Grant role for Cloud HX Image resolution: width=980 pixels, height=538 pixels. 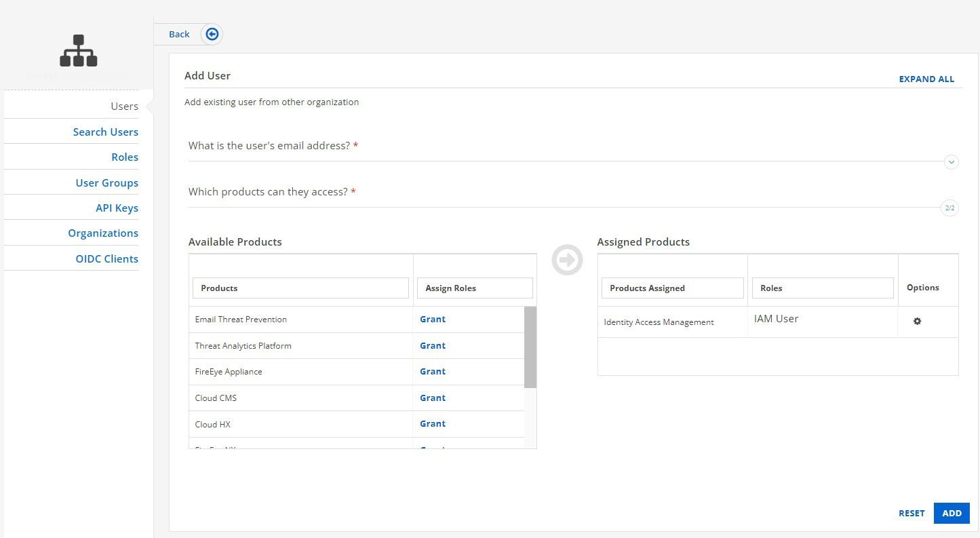(433, 424)
